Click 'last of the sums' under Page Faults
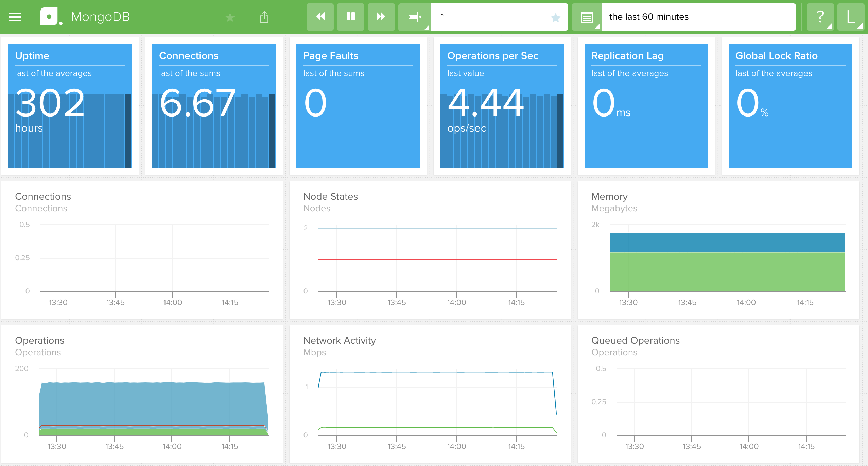Image resolution: width=868 pixels, height=466 pixels. coord(334,73)
